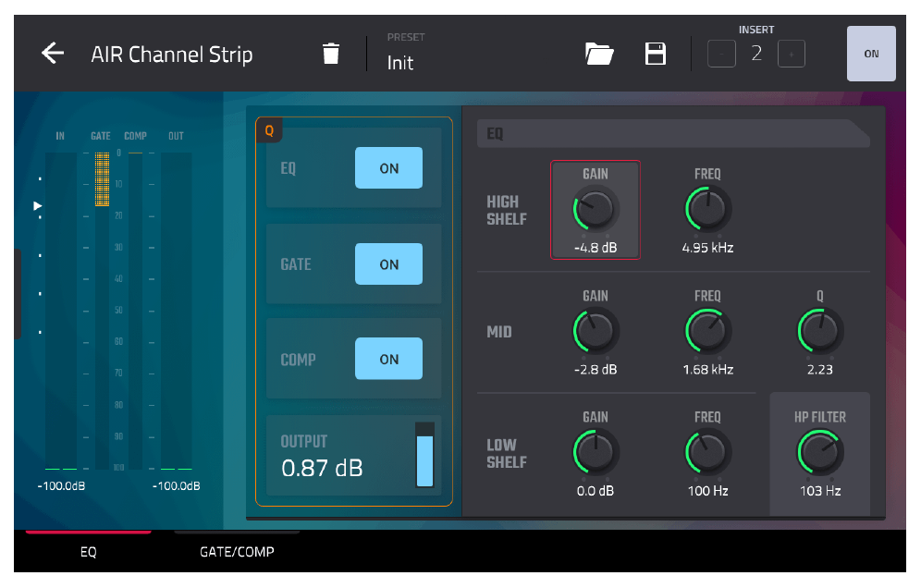Image resolution: width=921 pixels, height=588 pixels.
Task: Click the -2.8 dB mid gain value
Action: 595,370
